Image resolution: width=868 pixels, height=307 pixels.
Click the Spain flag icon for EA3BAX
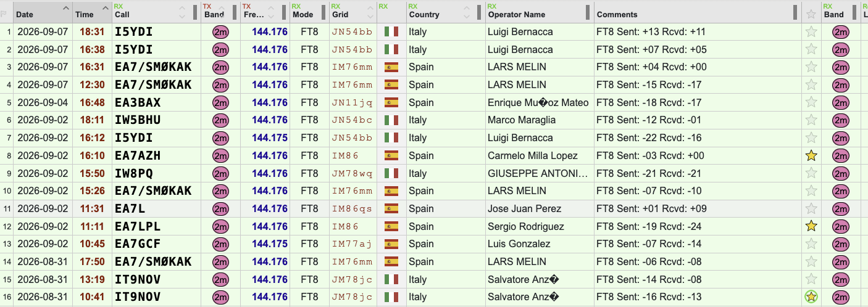click(391, 102)
